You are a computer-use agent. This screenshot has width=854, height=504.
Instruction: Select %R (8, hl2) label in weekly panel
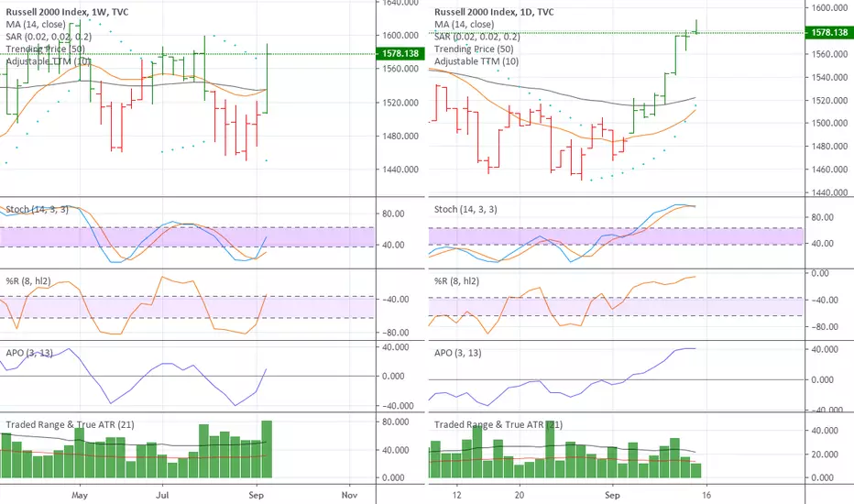(x=28, y=281)
